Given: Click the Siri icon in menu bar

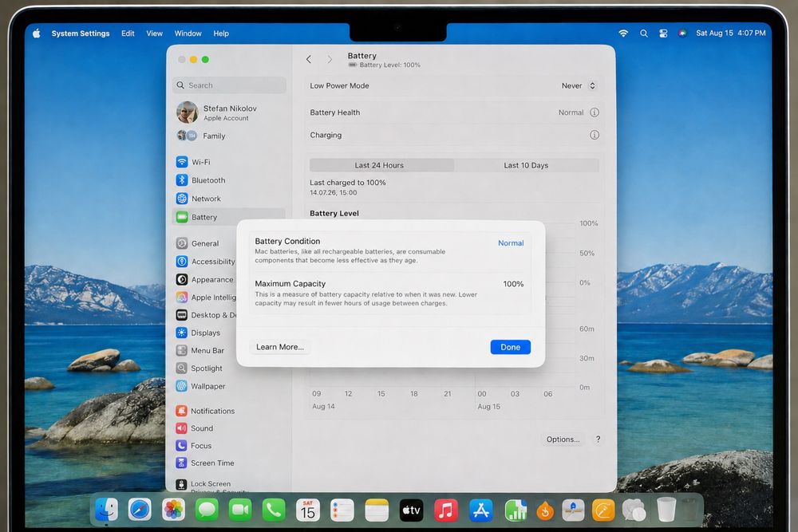Looking at the screenshot, I should 682,33.
